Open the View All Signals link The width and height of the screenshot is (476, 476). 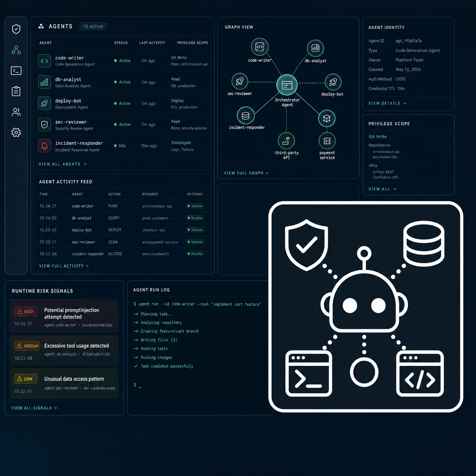tap(34, 408)
